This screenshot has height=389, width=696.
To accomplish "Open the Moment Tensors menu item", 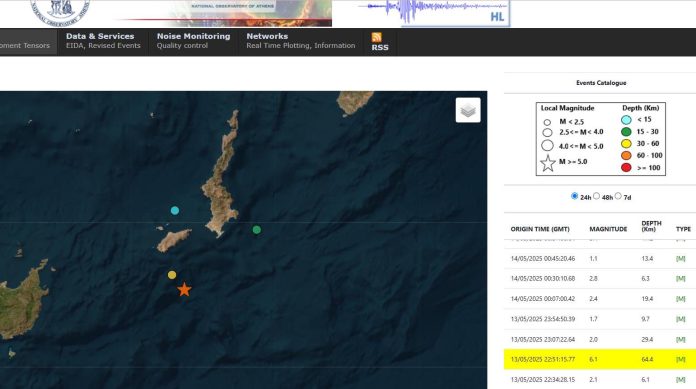I will coord(25,45).
